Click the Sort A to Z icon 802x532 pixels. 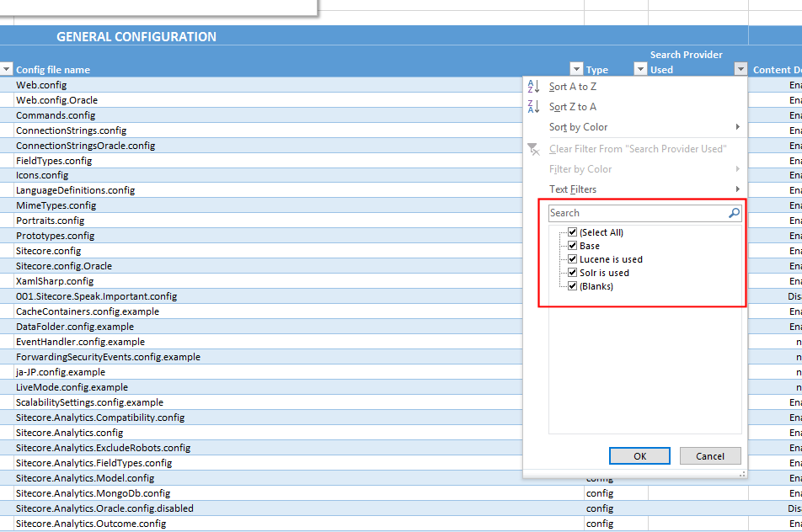534,86
